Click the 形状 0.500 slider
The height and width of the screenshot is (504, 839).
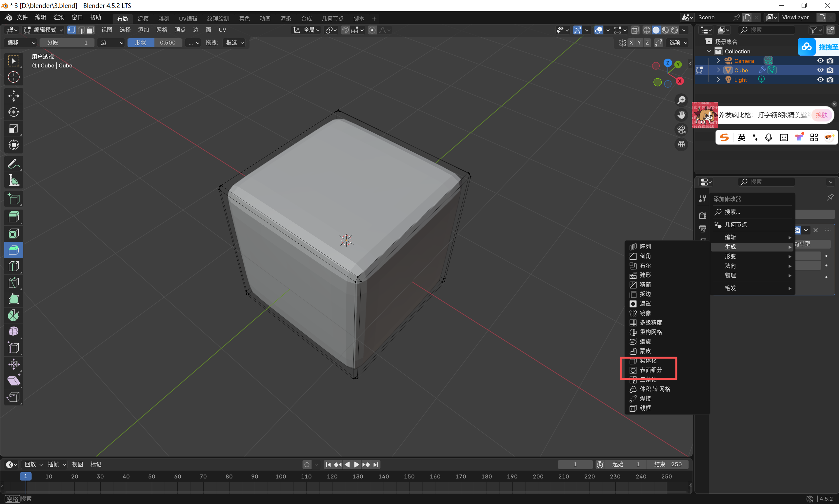155,43
